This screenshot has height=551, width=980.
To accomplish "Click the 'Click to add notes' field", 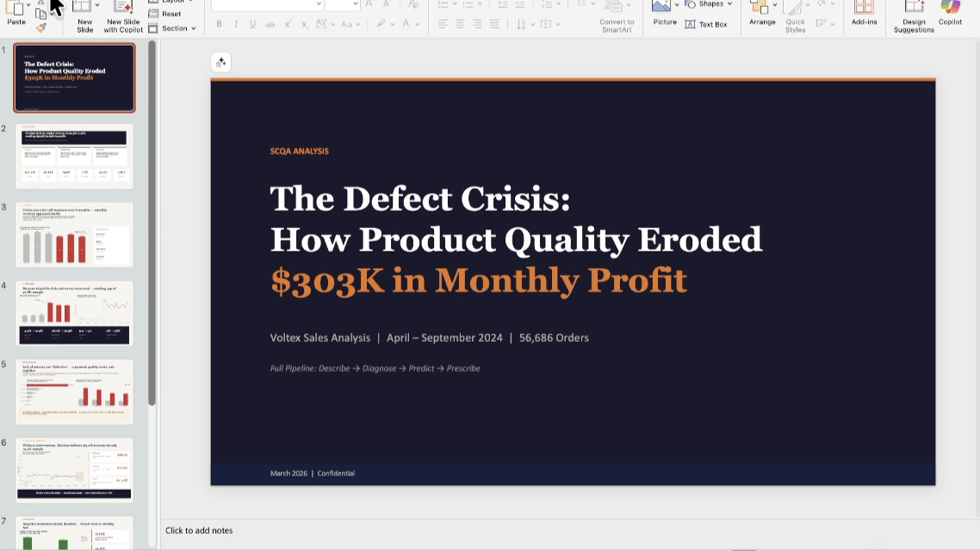I will (199, 530).
